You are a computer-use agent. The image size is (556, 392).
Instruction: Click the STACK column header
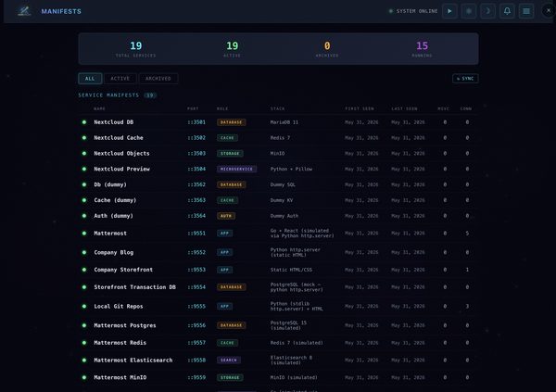pos(277,108)
